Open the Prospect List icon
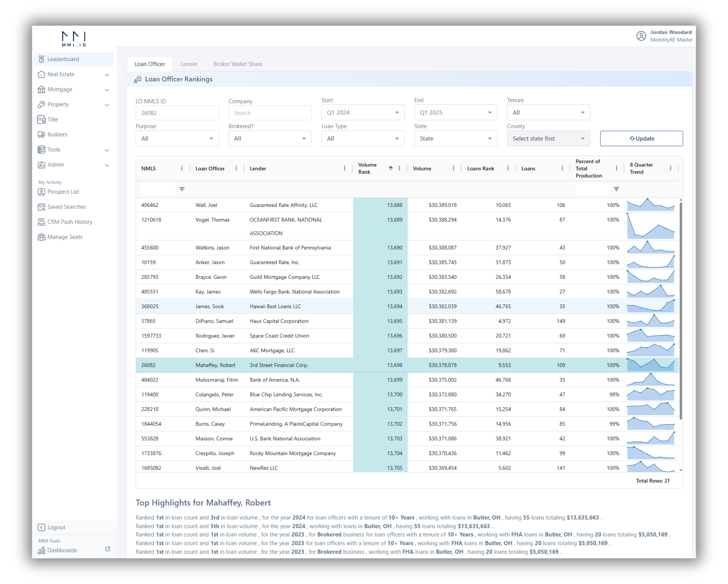Screen dimensions: 728x584 41,192
